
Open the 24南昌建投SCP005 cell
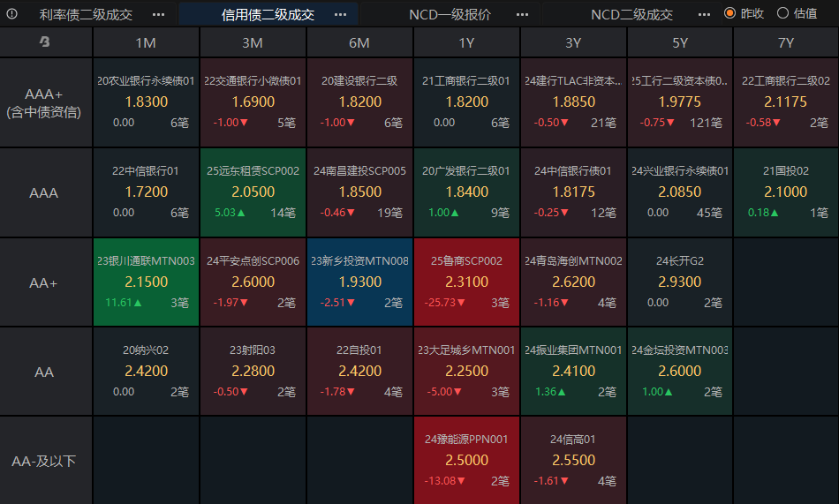(359, 192)
